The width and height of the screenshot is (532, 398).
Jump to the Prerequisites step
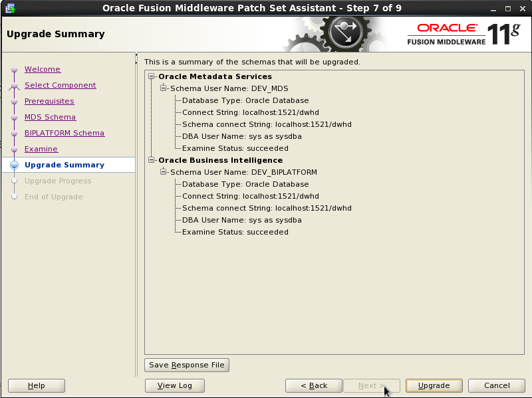pos(49,101)
